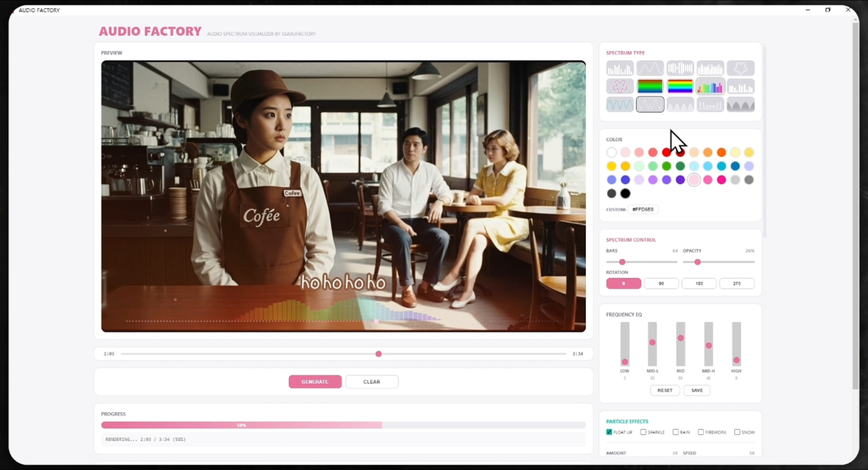Uncheck the Float Up particle effect
The image size is (868, 470).
coord(609,432)
